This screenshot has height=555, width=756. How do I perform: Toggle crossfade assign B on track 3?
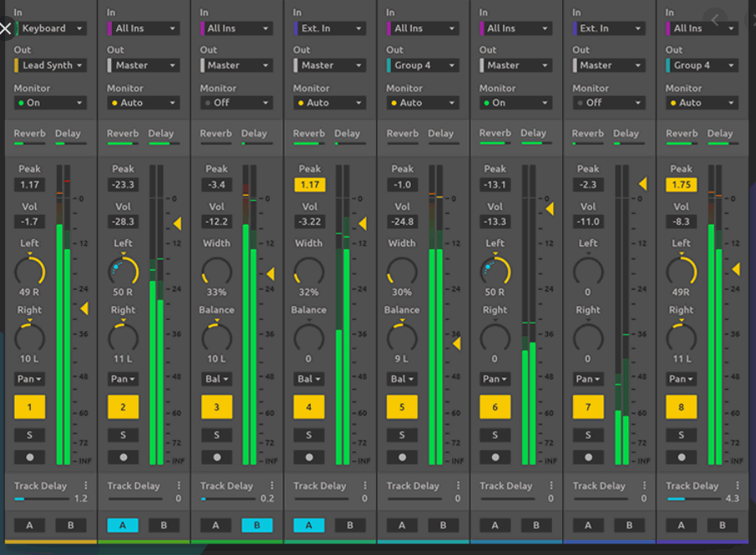pyautogui.click(x=256, y=525)
